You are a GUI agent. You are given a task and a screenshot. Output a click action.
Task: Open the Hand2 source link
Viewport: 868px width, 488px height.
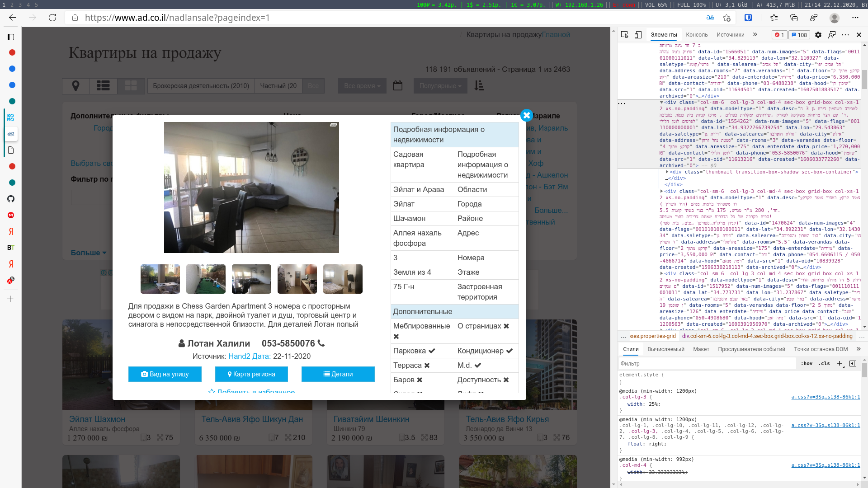pos(239,356)
